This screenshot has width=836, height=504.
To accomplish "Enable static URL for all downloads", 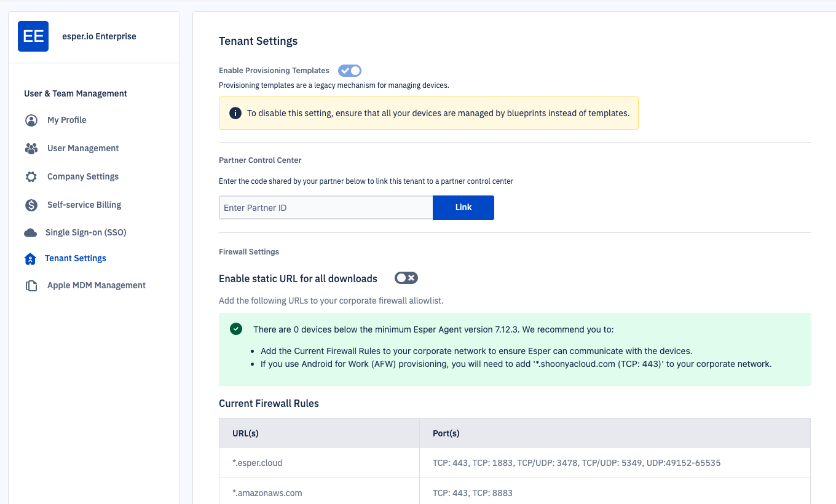I will (x=406, y=278).
